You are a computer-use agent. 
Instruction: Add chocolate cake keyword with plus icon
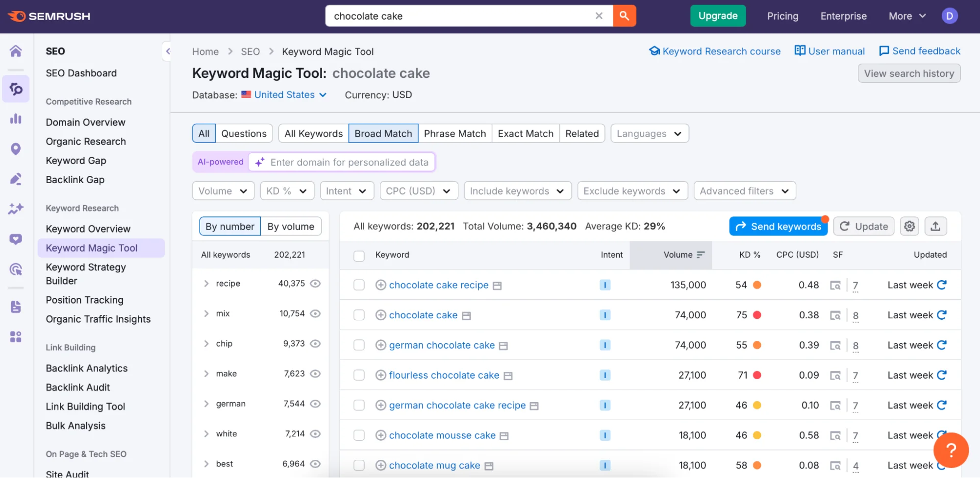[380, 315]
